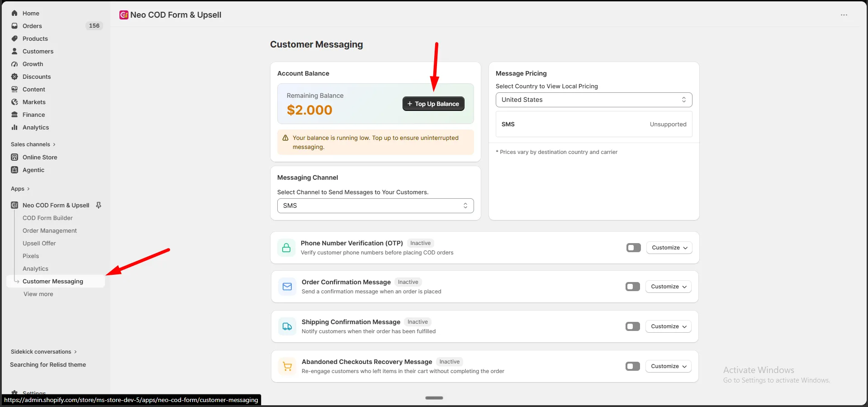Open Pixels menu item
Viewport: 868px width, 407px height.
[x=31, y=256]
